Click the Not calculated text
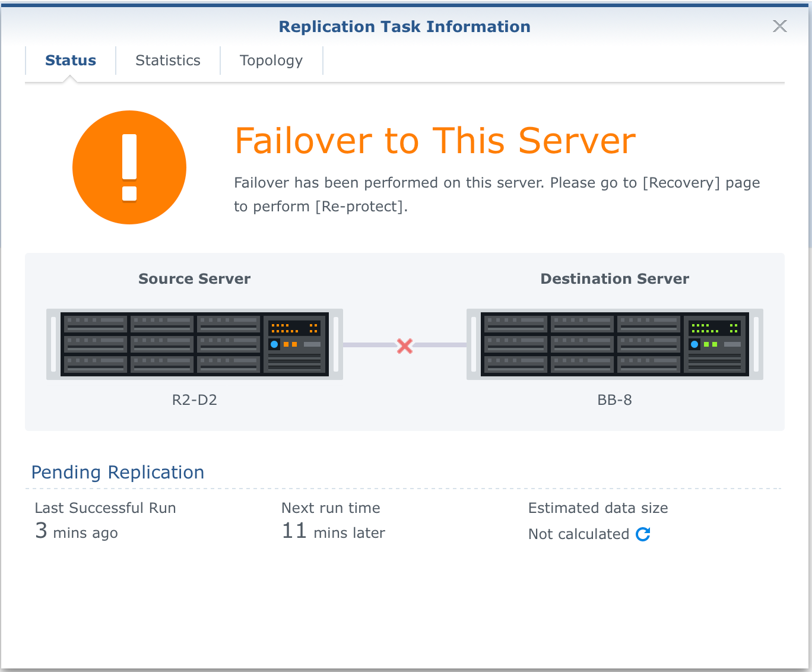The height and width of the screenshot is (672, 812). click(579, 534)
